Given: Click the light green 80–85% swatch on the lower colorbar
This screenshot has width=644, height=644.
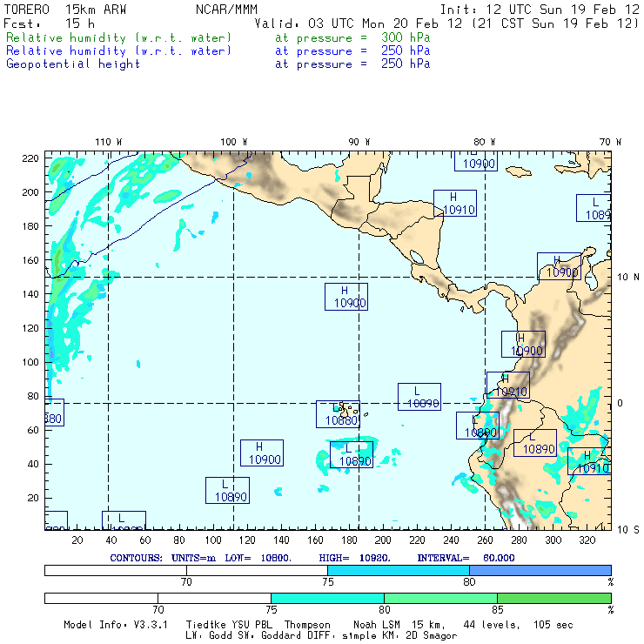Looking at the screenshot, I should 440,598.
